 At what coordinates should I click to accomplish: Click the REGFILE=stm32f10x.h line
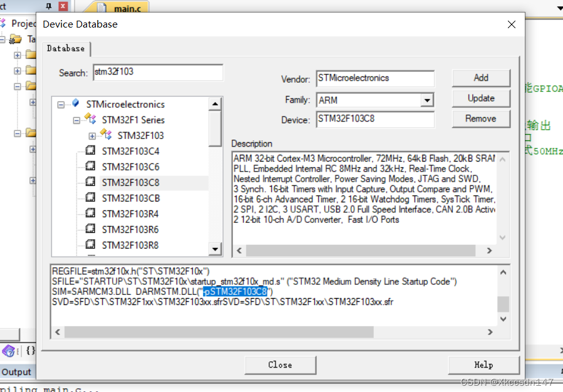(131, 271)
